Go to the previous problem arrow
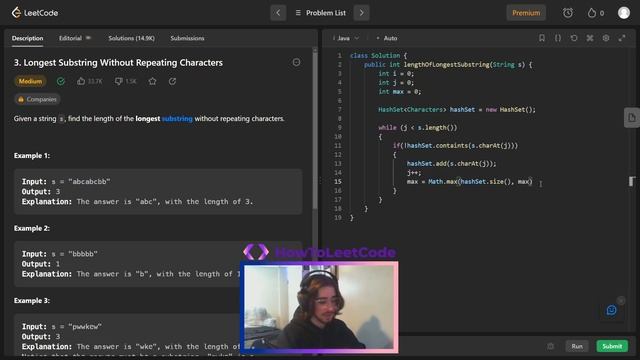This screenshot has width=640, height=360. point(278,13)
